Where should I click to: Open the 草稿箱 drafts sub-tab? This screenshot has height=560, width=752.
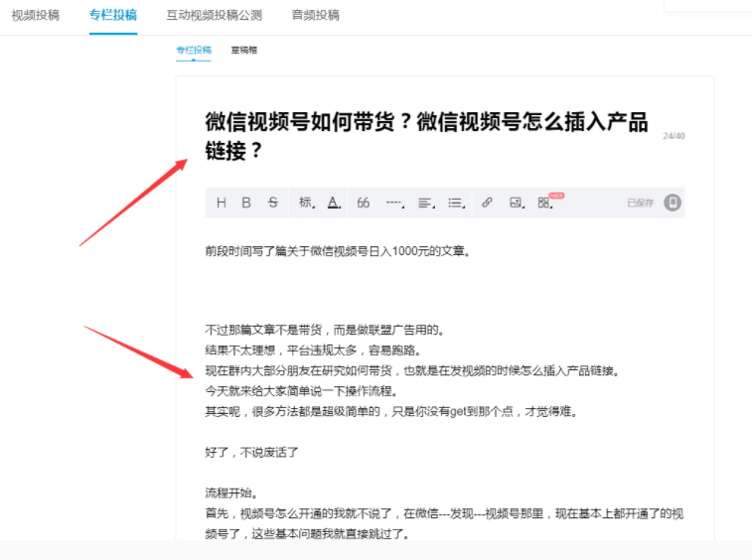244,50
